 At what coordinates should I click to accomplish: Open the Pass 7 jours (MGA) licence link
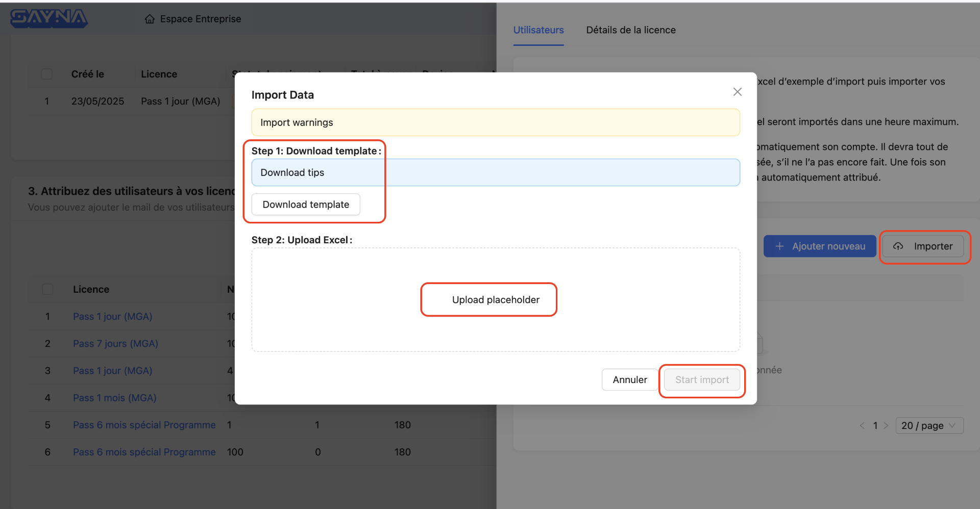tap(115, 344)
